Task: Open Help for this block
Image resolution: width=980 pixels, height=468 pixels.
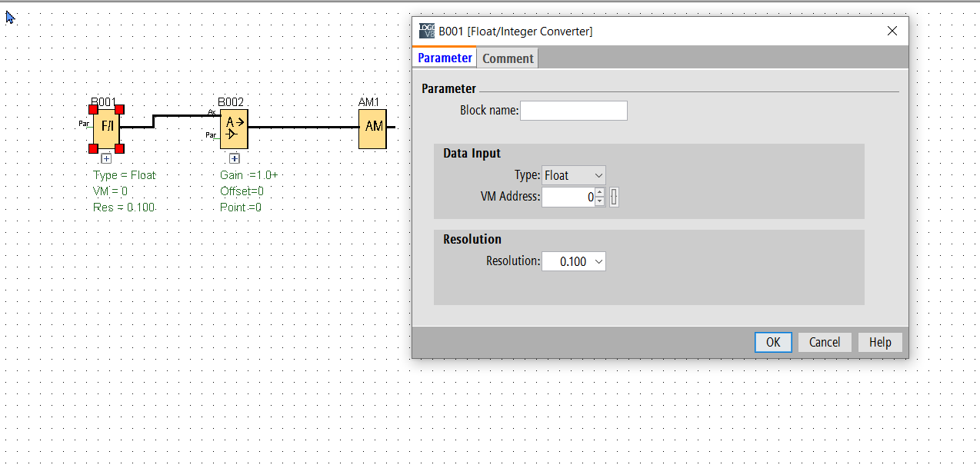Action: (x=880, y=342)
